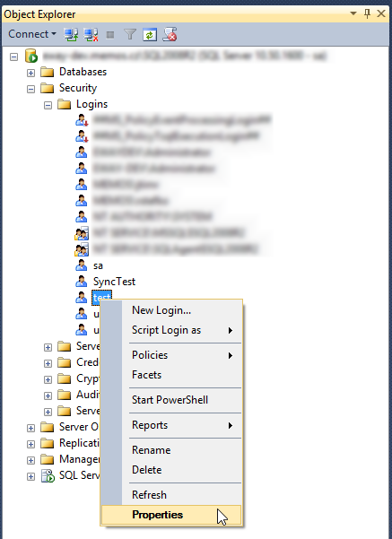Select the SyncTest login
392x539 pixels.
click(114, 282)
